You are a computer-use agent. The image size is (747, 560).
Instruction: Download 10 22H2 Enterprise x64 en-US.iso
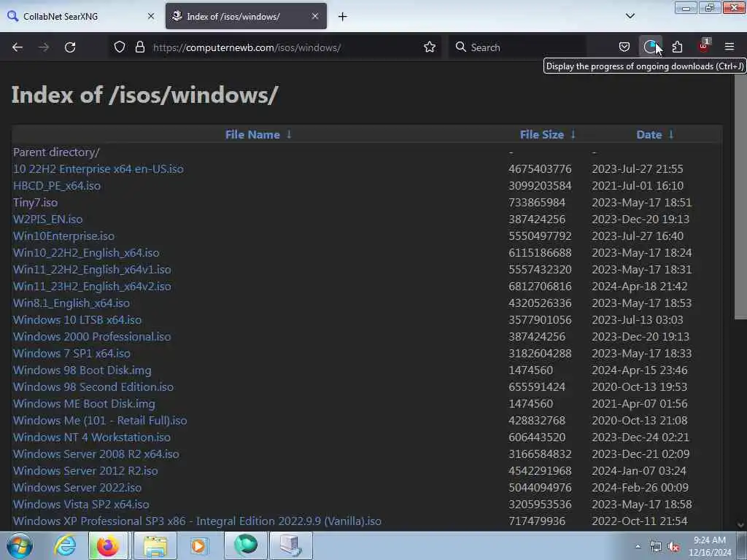pyautogui.click(x=98, y=169)
